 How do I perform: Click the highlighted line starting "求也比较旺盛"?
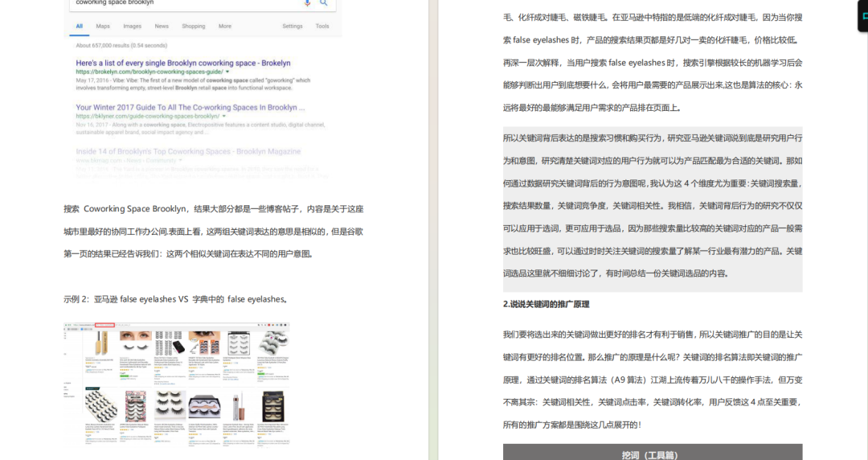(653, 251)
